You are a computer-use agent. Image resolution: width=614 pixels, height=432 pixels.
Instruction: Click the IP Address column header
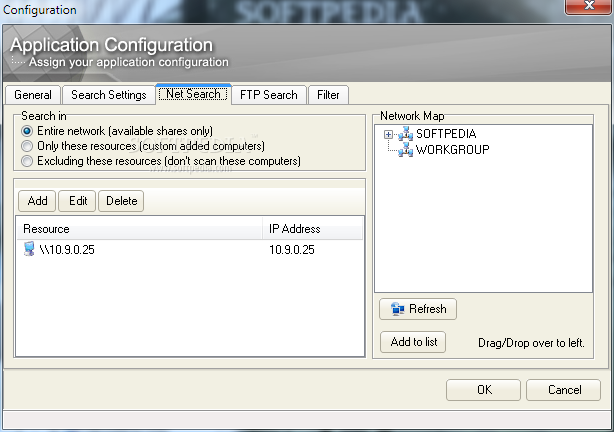[x=312, y=229]
